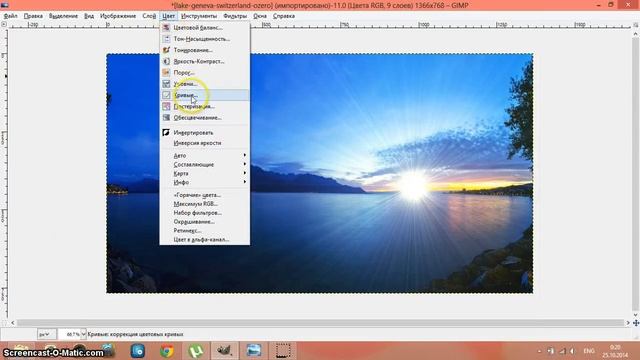The height and width of the screenshot is (360, 640).
Task: Open Google Chrome from the taskbar
Action: (167, 351)
